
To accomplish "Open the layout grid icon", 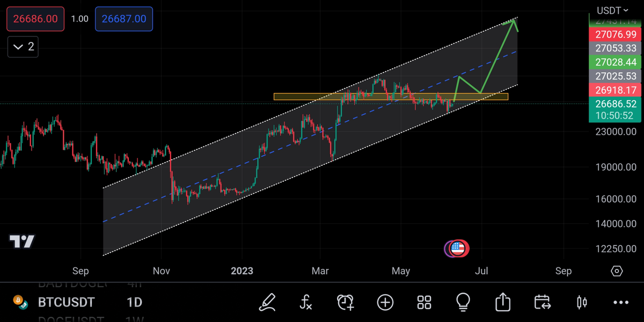I will [x=425, y=303].
